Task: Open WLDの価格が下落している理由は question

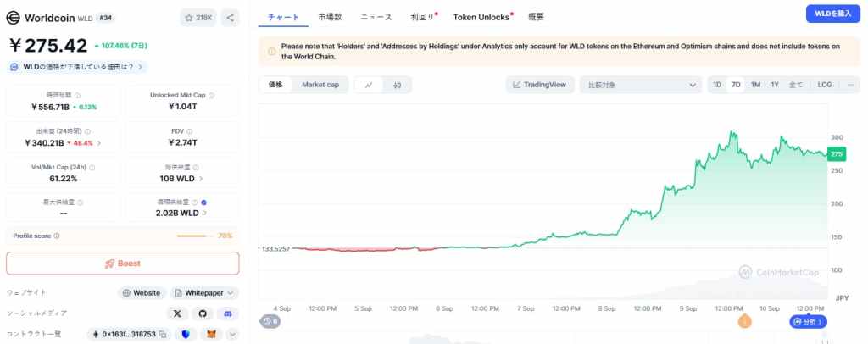Action: pyautogui.click(x=77, y=67)
